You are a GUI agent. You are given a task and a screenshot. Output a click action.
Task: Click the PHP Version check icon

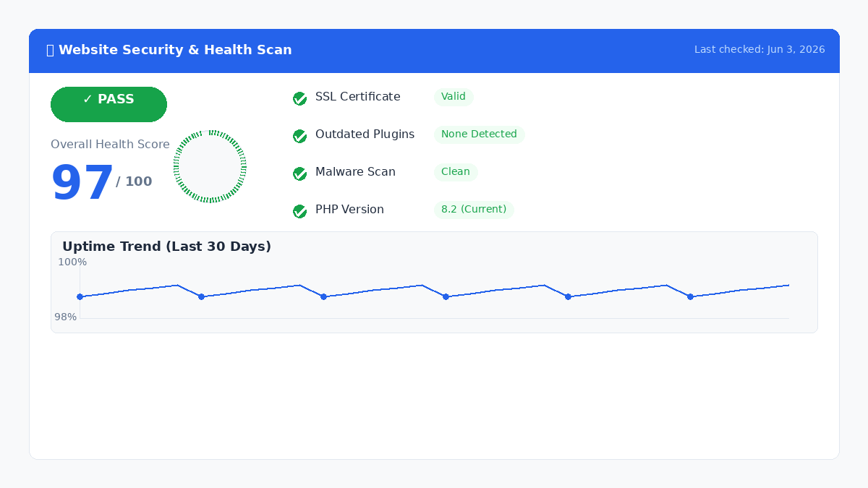pos(299,211)
